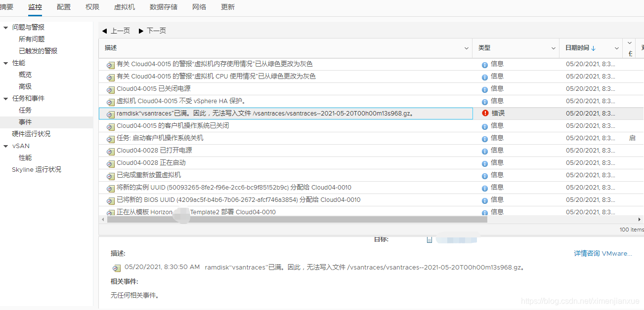Click the info icon beside "Cloud04-0015 已关闭电源"
Viewport: 644px width, 310px height.
coord(484,89)
